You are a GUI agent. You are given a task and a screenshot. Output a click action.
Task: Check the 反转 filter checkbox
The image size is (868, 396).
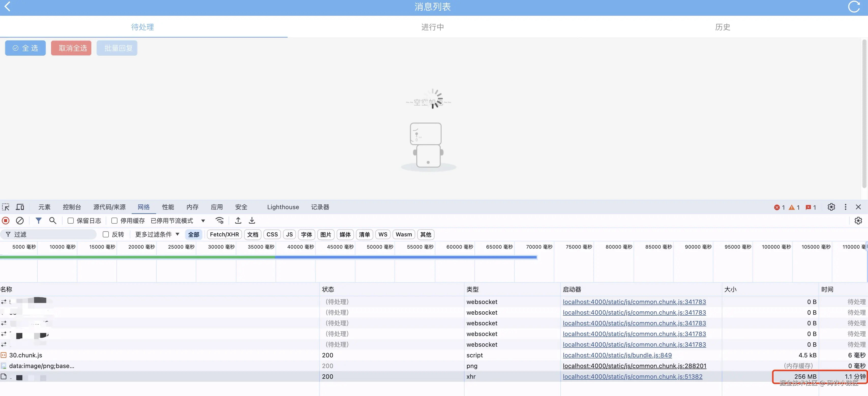(106, 234)
